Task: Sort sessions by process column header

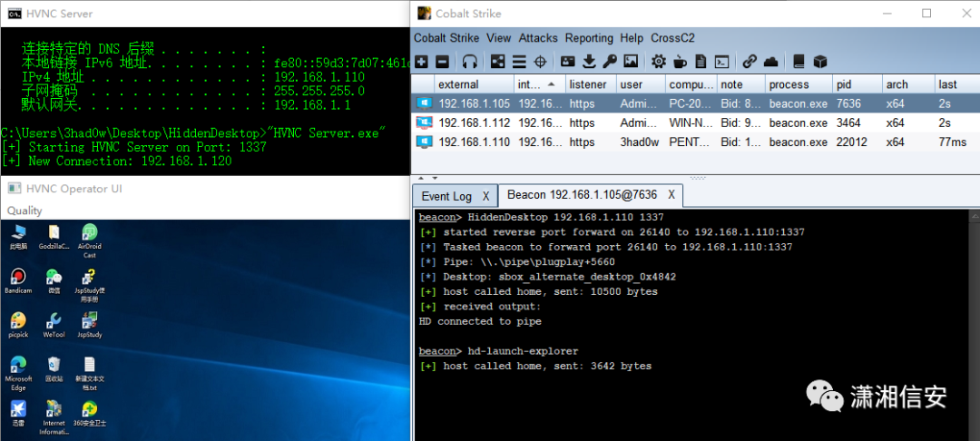Action: click(799, 84)
